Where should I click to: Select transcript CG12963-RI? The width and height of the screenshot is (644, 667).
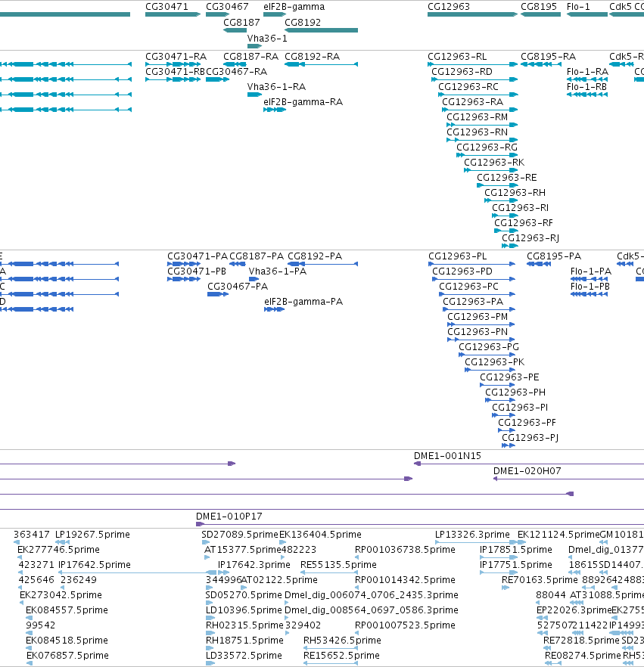[x=520, y=207]
